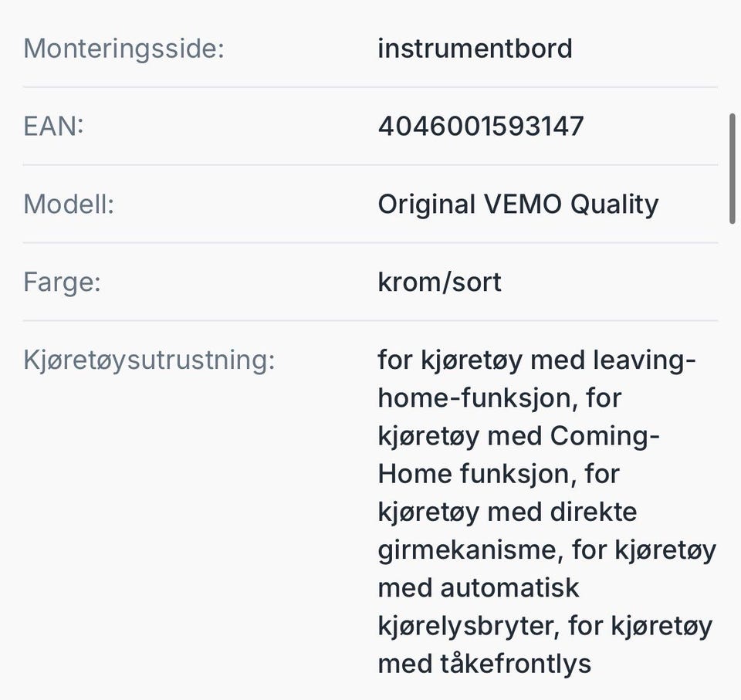
Task: Select the Monteringsside label
Action: point(123,49)
